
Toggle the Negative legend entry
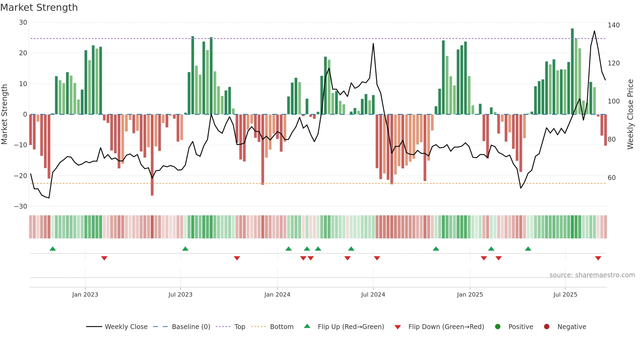point(565,327)
